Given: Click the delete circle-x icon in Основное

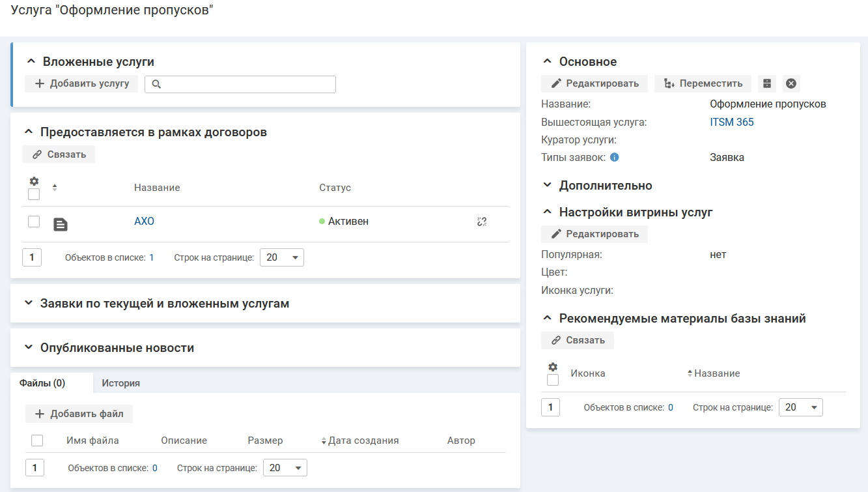Looking at the screenshot, I should [x=791, y=83].
